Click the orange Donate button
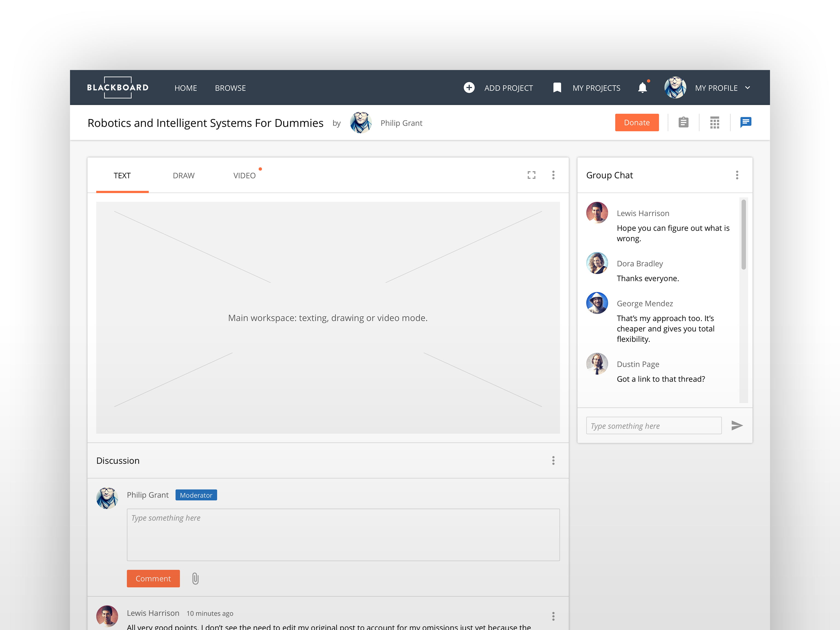The width and height of the screenshot is (840, 630). click(x=637, y=122)
